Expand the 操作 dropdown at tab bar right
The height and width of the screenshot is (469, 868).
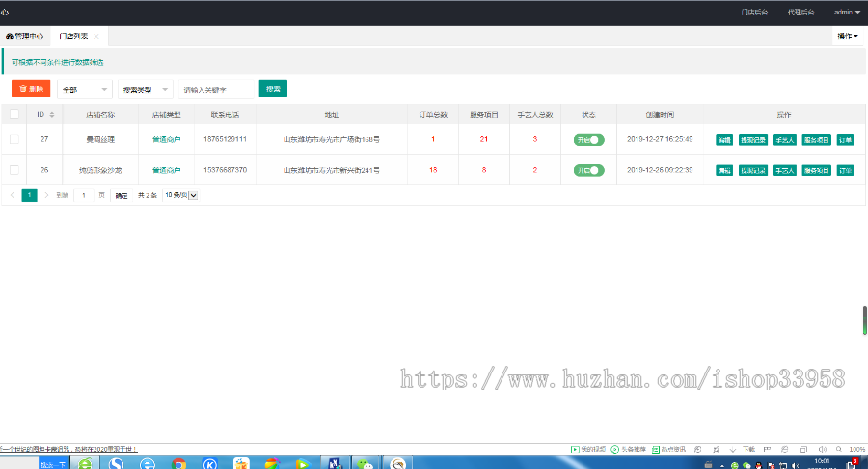click(848, 36)
